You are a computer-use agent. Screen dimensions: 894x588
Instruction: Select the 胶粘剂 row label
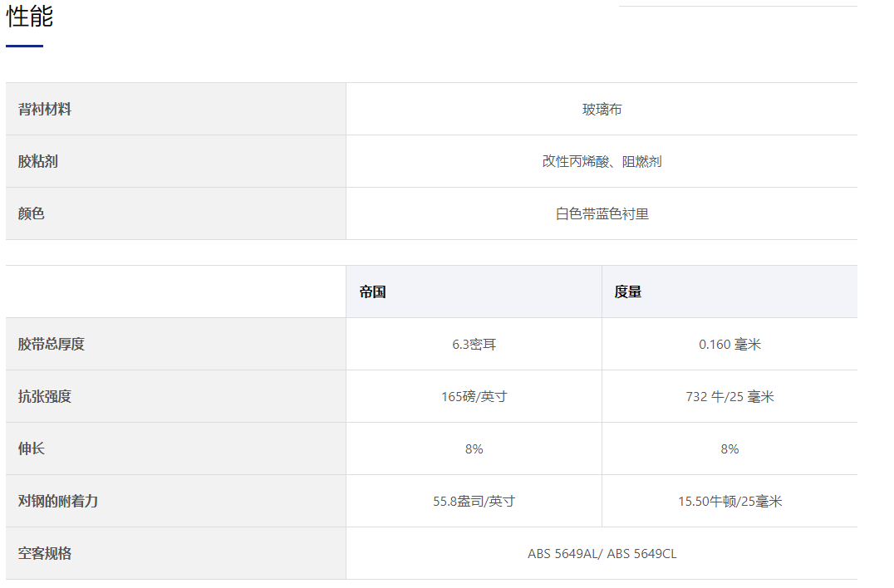tap(38, 162)
